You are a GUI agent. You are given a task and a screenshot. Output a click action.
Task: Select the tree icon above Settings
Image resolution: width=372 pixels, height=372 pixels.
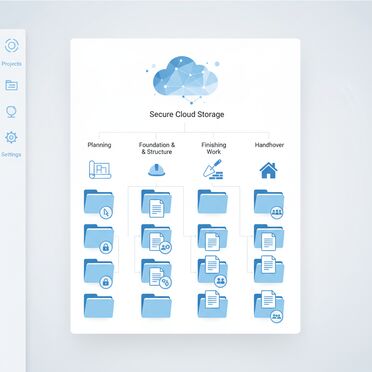pyautogui.click(x=11, y=112)
